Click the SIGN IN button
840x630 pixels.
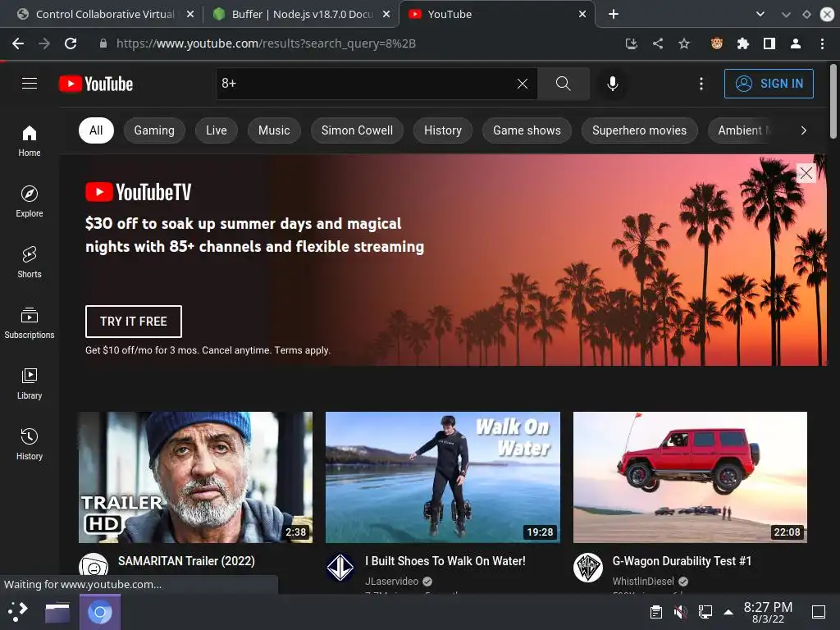pos(769,84)
